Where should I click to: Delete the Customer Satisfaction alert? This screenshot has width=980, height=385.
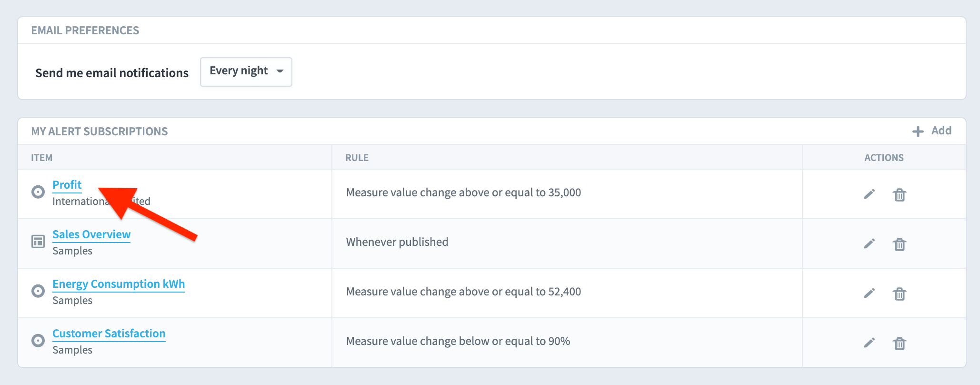pyautogui.click(x=900, y=343)
